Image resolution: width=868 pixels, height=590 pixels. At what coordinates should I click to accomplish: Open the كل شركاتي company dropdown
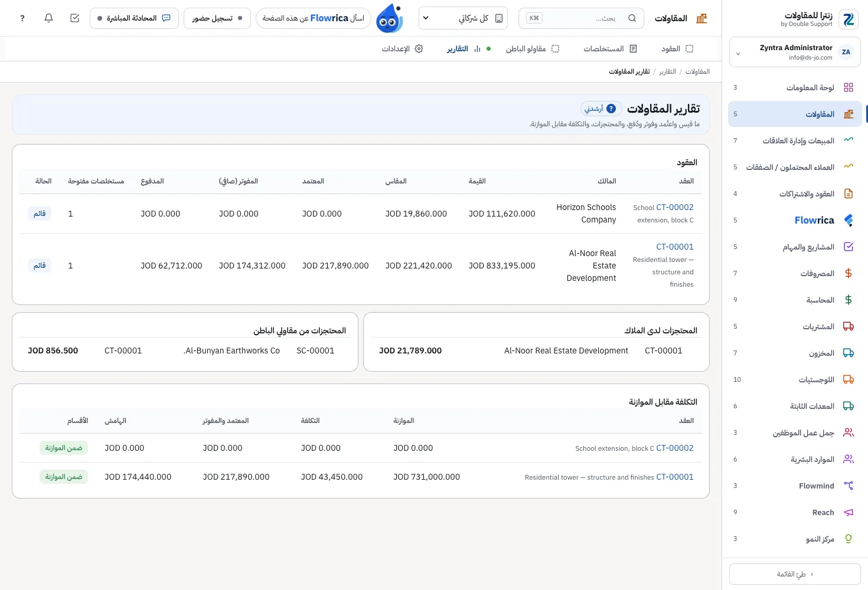464,18
